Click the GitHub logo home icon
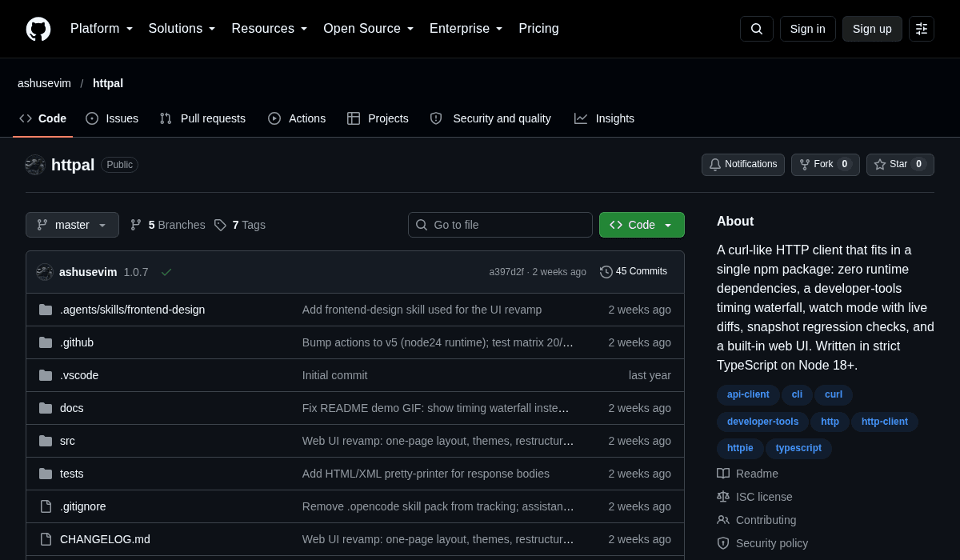The width and height of the screenshot is (960, 560). click(x=38, y=29)
